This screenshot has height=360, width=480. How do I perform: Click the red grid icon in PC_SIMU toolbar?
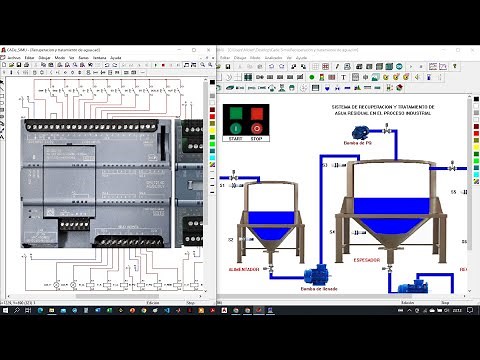tap(325, 66)
